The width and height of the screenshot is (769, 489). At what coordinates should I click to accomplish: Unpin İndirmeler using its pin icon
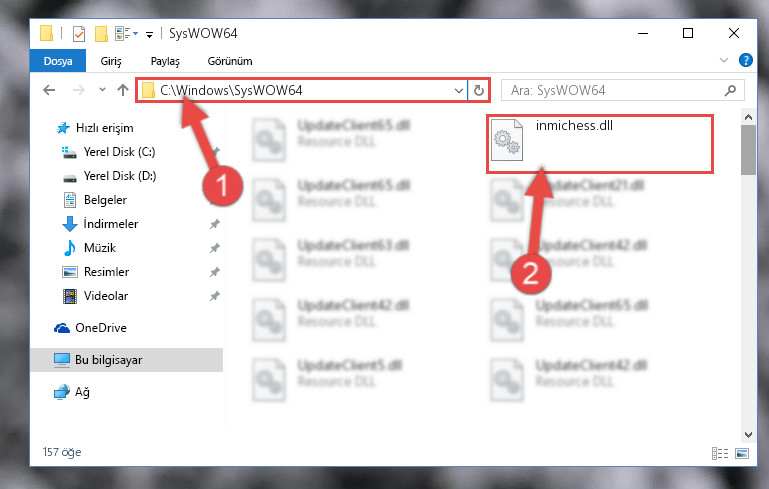[215, 224]
